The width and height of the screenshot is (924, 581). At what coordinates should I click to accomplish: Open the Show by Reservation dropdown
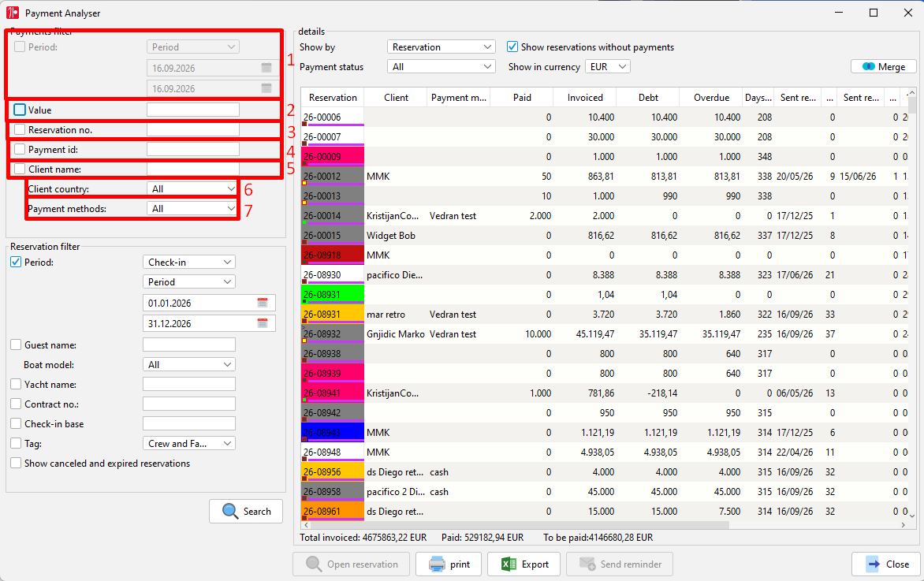pos(441,47)
